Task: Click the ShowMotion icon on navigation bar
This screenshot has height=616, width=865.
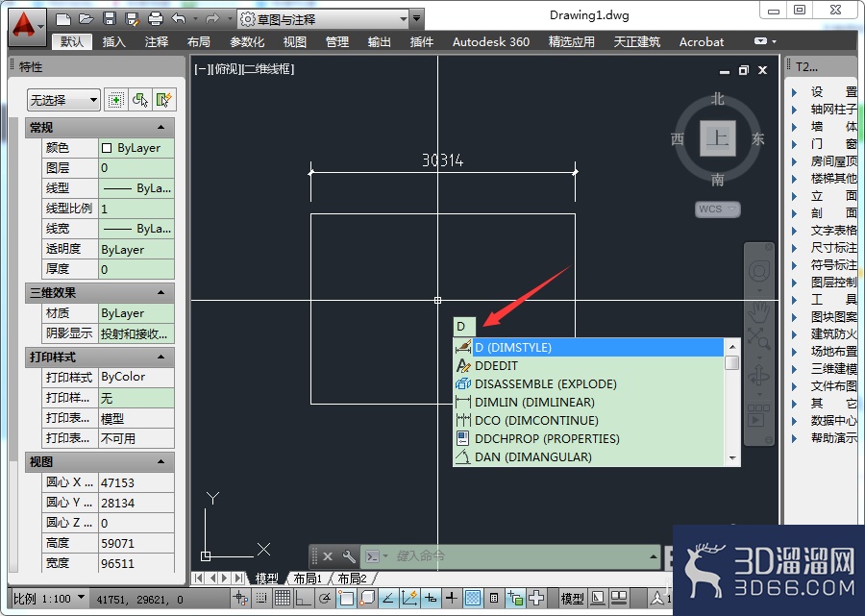Action: click(x=758, y=416)
